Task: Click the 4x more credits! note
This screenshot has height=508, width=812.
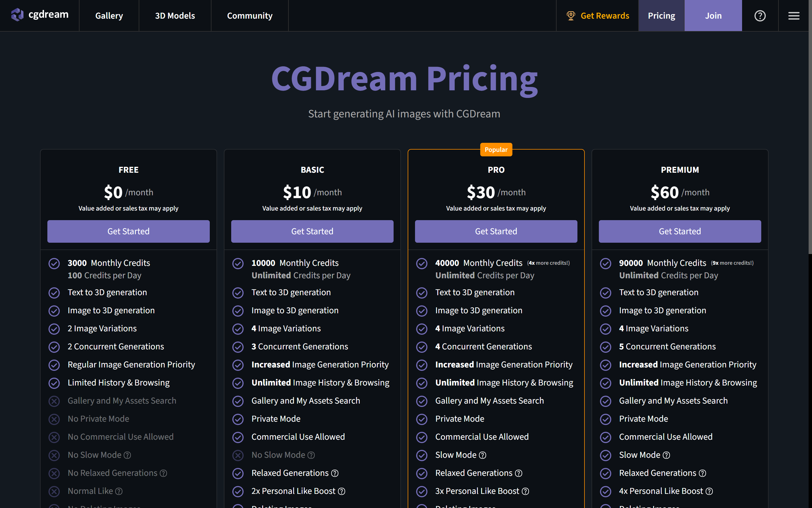Action: pyautogui.click(x=548, y=263)
